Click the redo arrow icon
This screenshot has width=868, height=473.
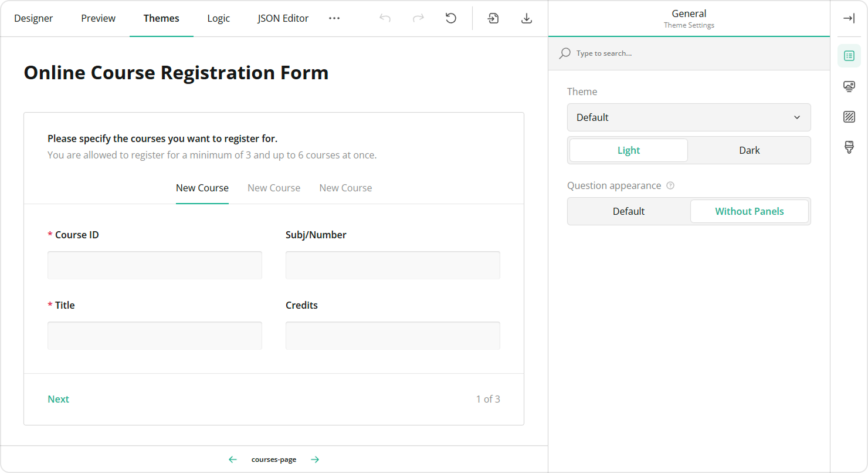pyautogui.click(x=418, y=18)
